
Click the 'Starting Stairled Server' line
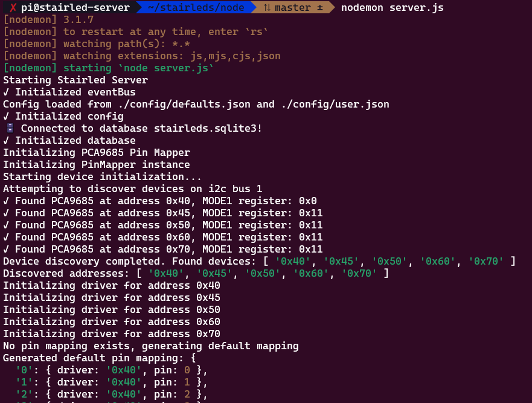coord(75,80)
